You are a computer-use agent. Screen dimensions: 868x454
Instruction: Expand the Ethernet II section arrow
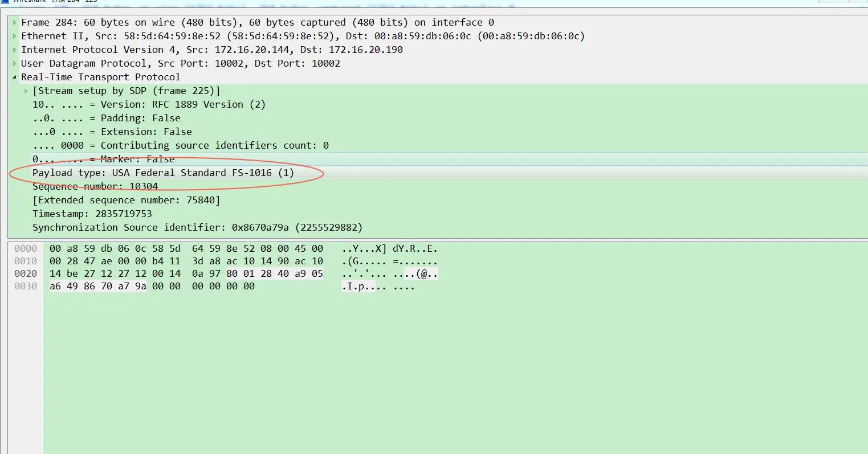click(x=15, y=36)
